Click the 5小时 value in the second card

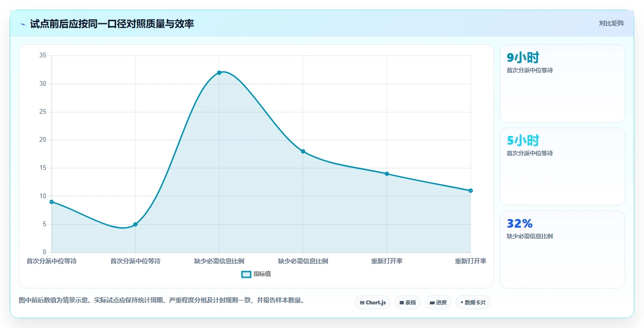tap(523, 141)
